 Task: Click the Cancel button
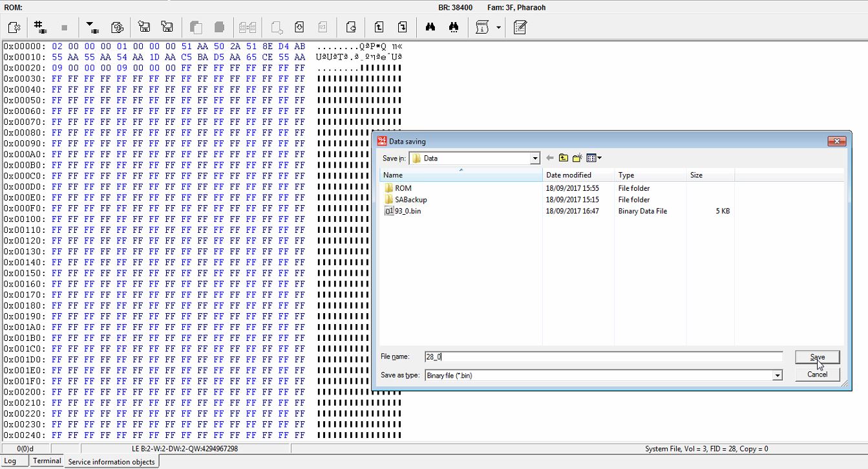pos(818,375)
